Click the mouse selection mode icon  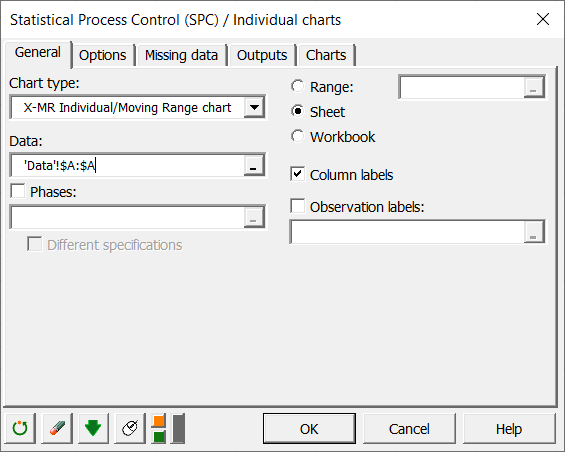pos(130,428)
